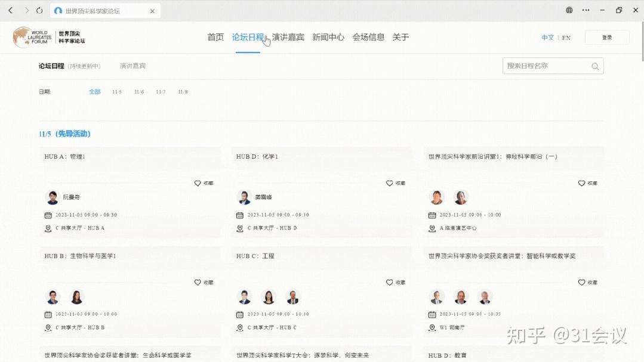Open the globe icon in browser bar
Image resolution: width=644 pixels, height=362 pixels.
point(569,10)
